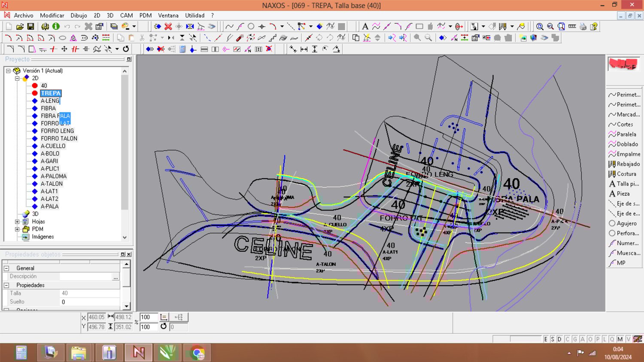Toggle the A indicator in status bar
644x362 pixels.
point(583,339)
